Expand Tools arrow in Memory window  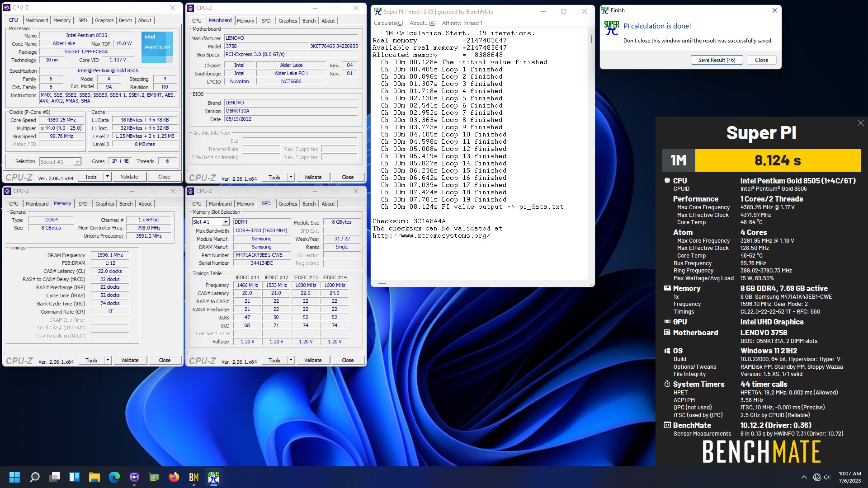pyautogui.click(x=108, y=360)
